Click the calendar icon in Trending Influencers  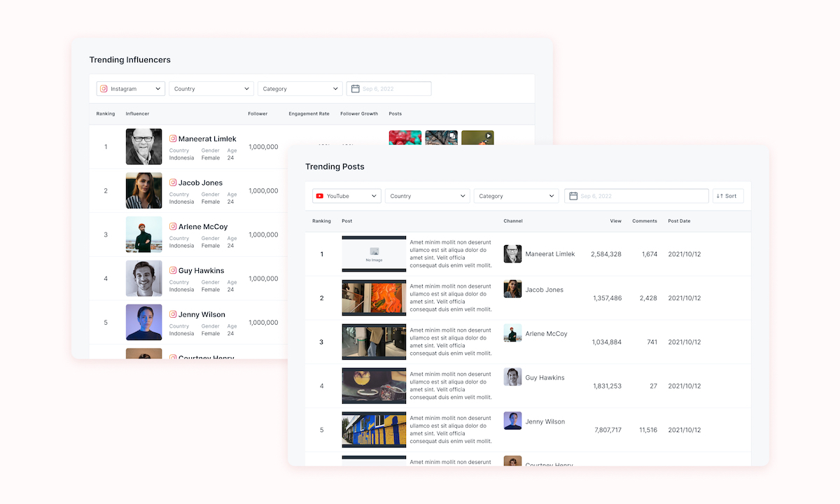point(356,89)
